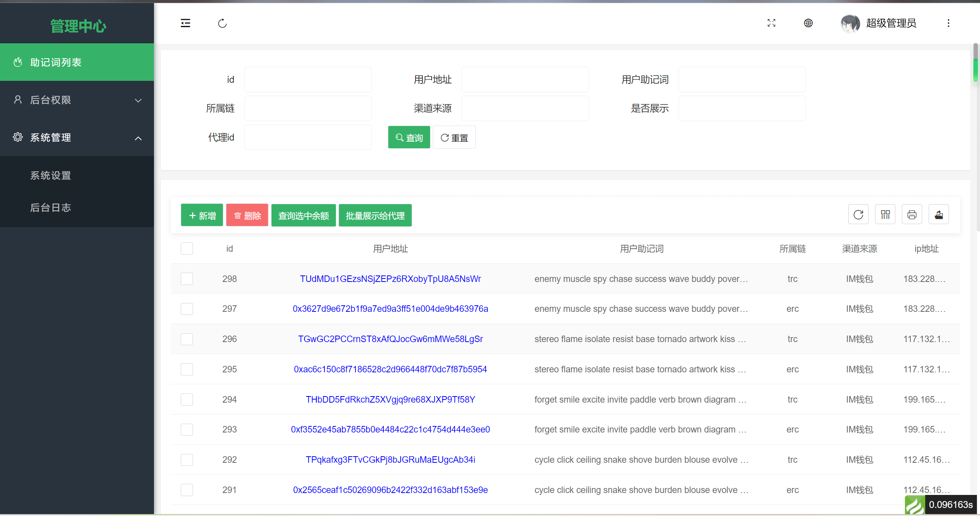
Task: Click the refresh icon next to page title
Action: [x=223, y=23]
